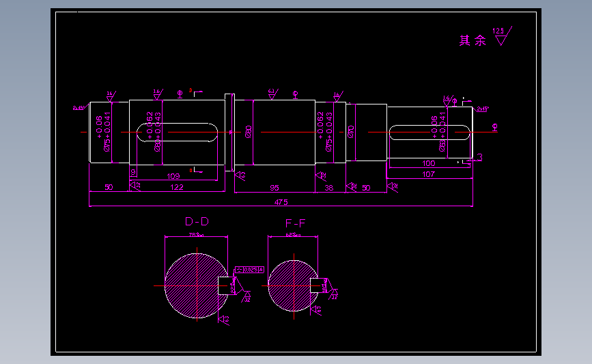Click the 0.025 A symmetry tolerance frame

click(249, 270)
